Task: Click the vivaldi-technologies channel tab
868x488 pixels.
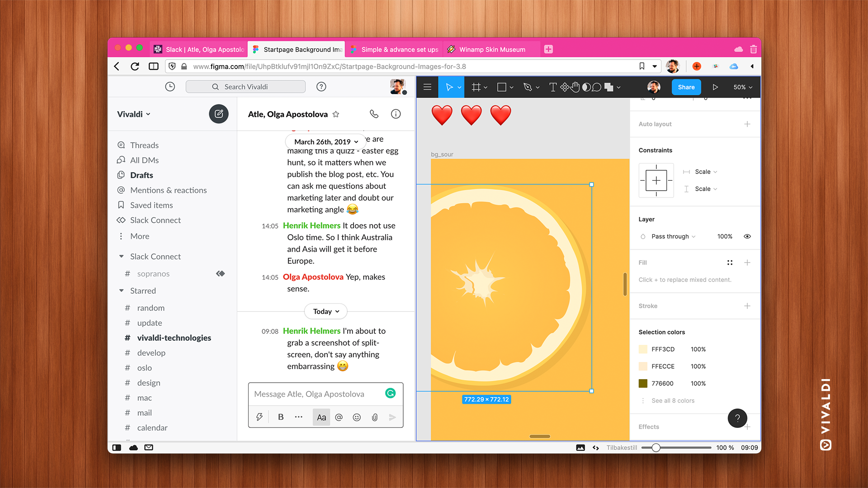Action: [174, 337]
